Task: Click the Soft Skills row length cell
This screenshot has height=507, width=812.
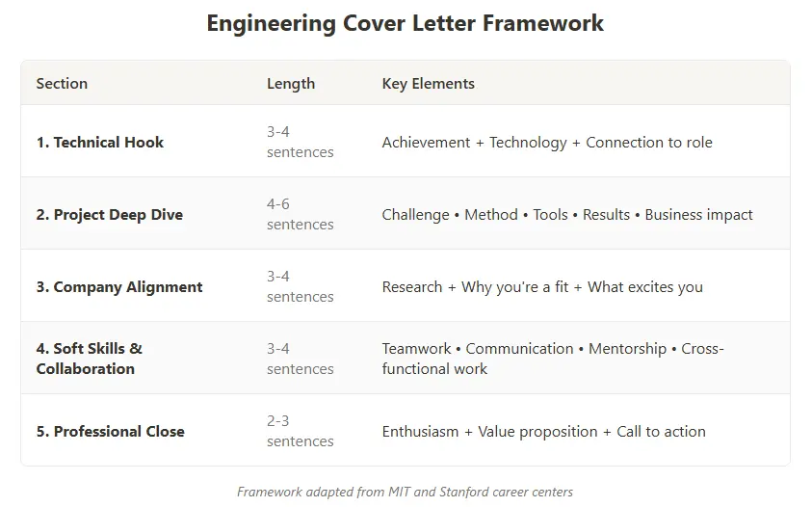Action: [300, 359]
